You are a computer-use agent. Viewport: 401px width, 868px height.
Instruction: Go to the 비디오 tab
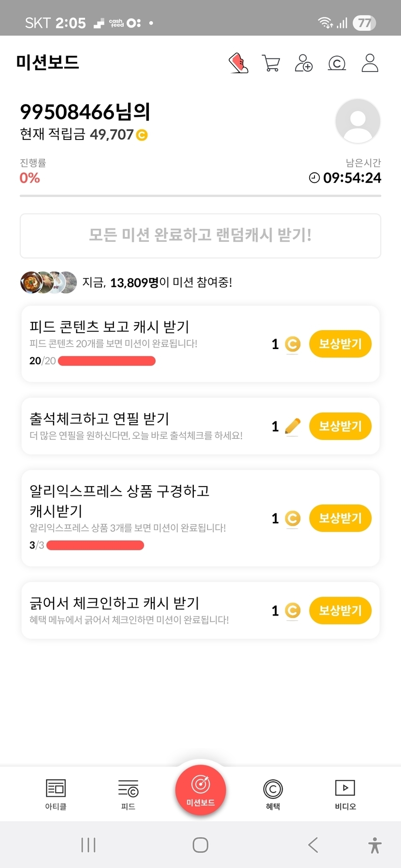[345, 794]
